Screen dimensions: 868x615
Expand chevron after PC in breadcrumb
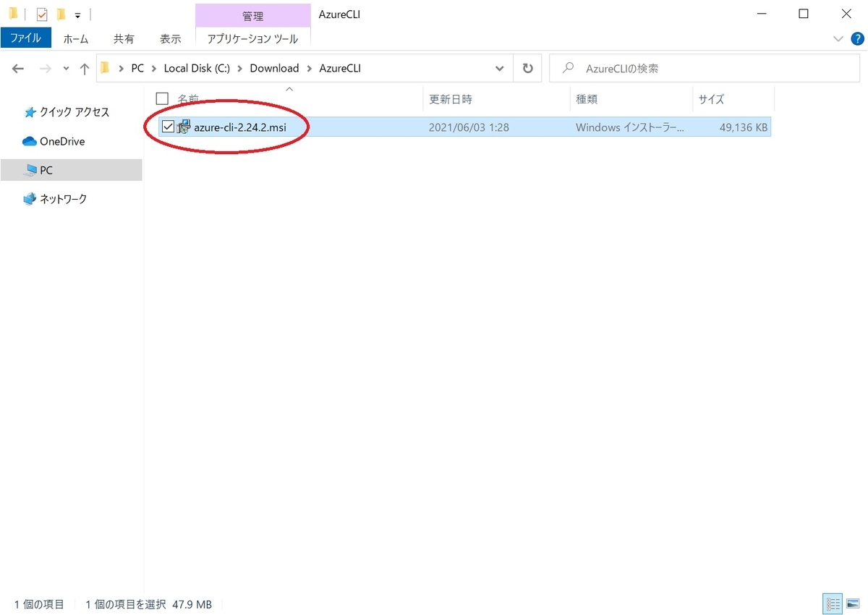(154, 69)
